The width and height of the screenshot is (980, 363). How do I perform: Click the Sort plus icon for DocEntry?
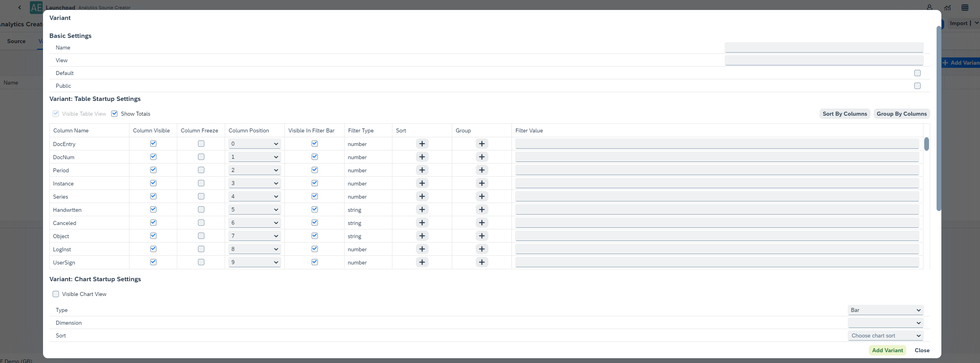[422, 144]
